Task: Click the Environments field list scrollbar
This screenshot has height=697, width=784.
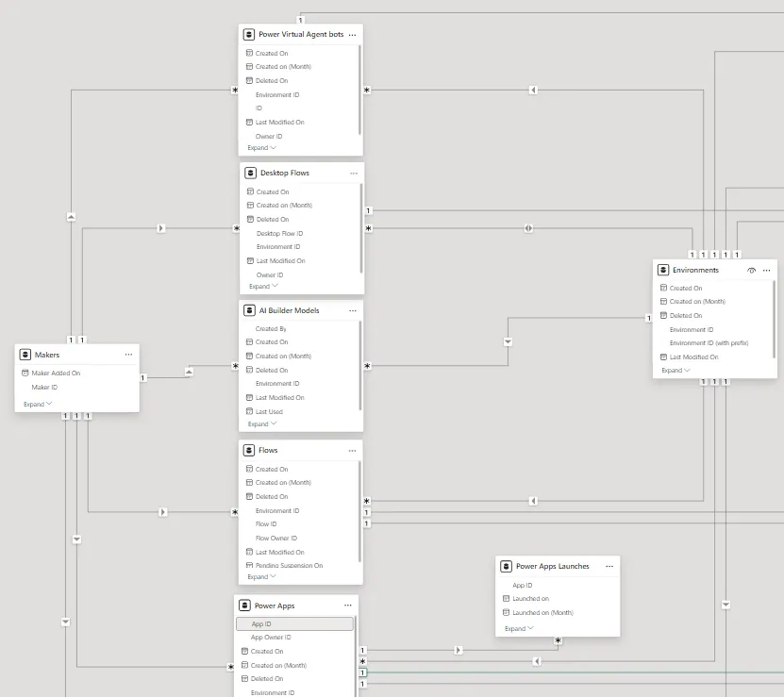Action: 774,319
